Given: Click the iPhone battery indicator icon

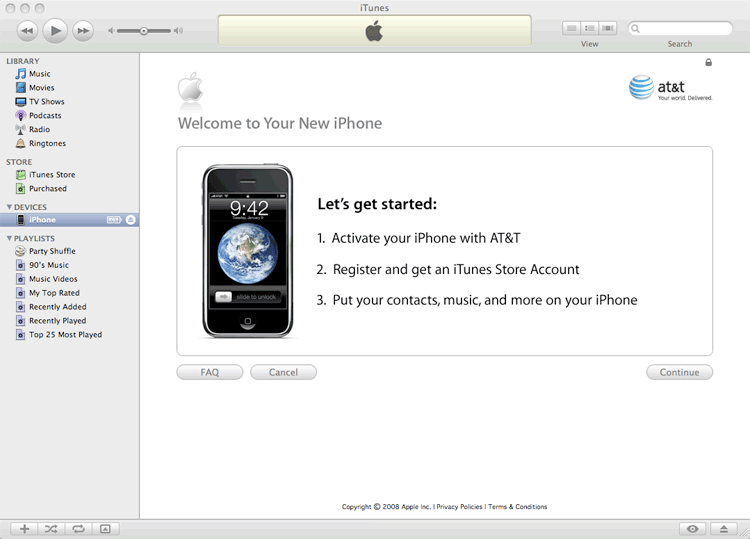Looking at the screenshot, I should 114,220.
